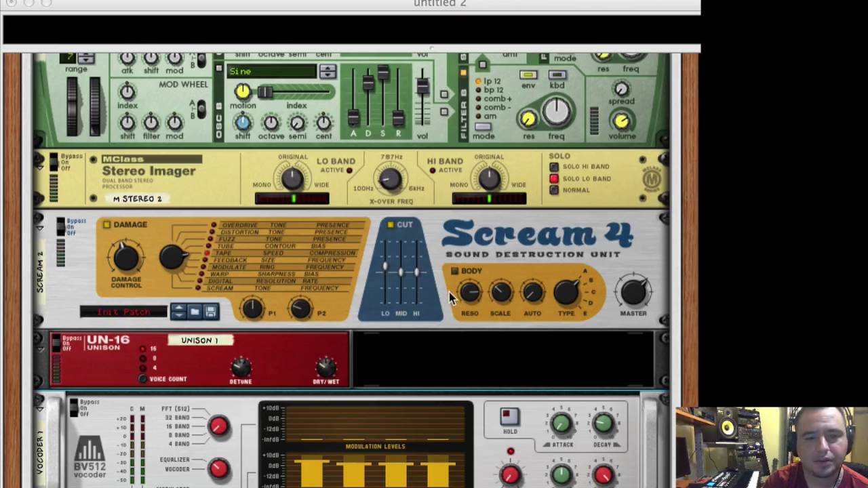The height and width of the screenshot is (488, 868).
Task: Click the oscillator cent knob
Action: pos(324,123)
